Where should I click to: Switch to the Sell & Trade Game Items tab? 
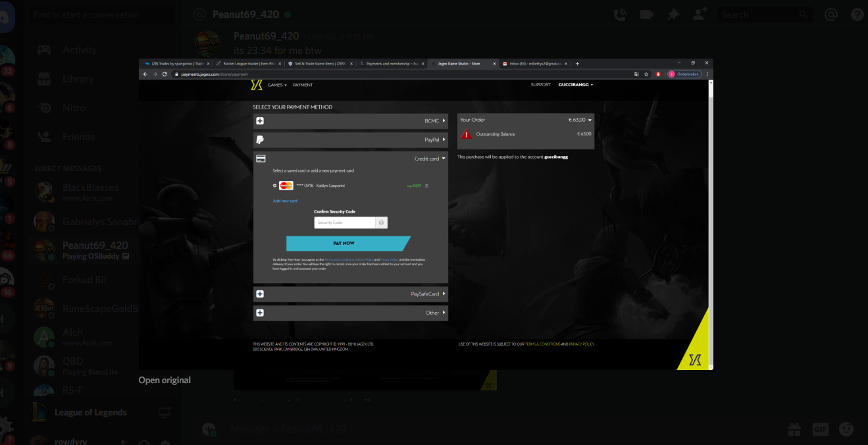pos(320,64)
